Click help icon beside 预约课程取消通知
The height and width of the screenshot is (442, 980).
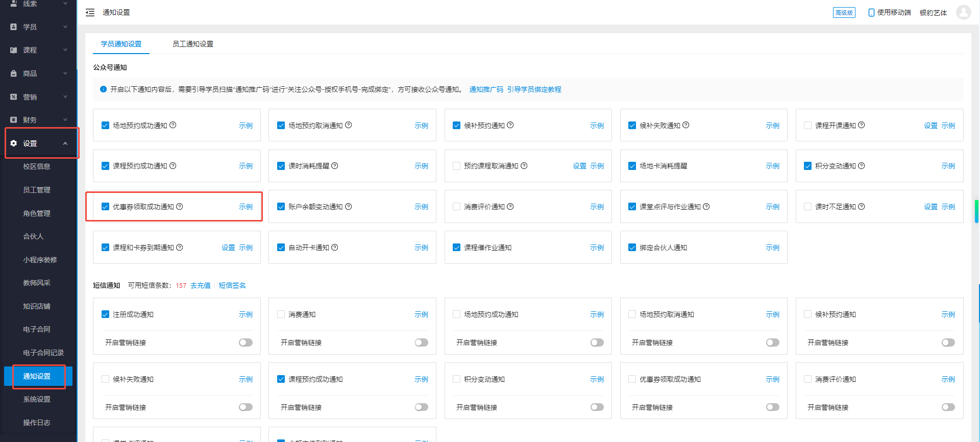524,166
